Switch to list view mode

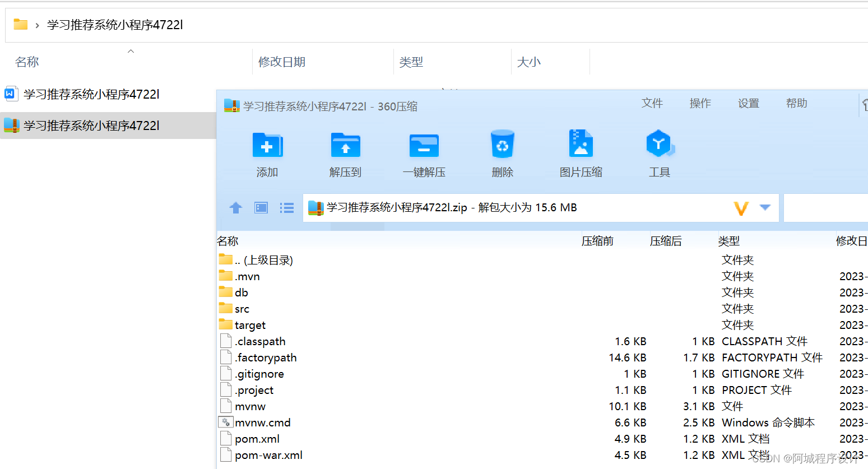pyautogui.click(x=286, y=207)
